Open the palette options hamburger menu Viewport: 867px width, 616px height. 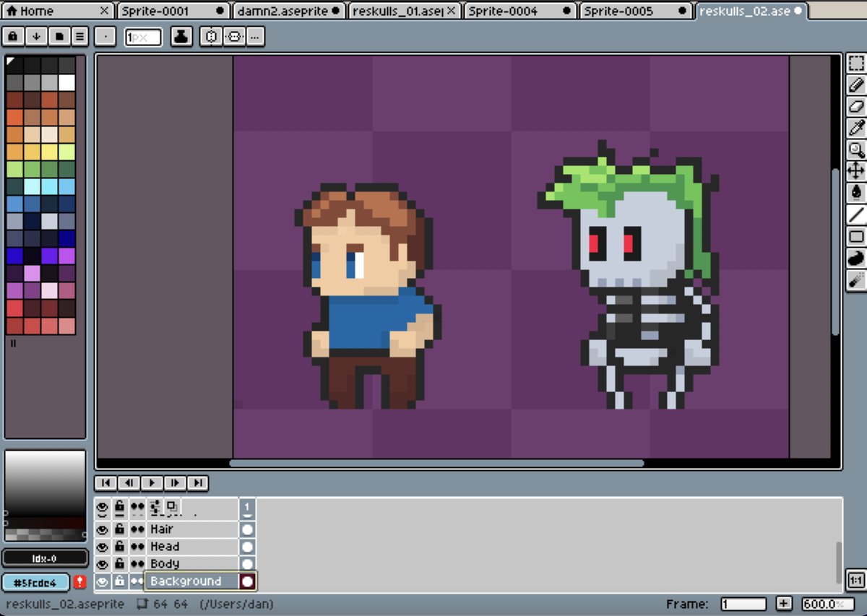tap(79, 37)
